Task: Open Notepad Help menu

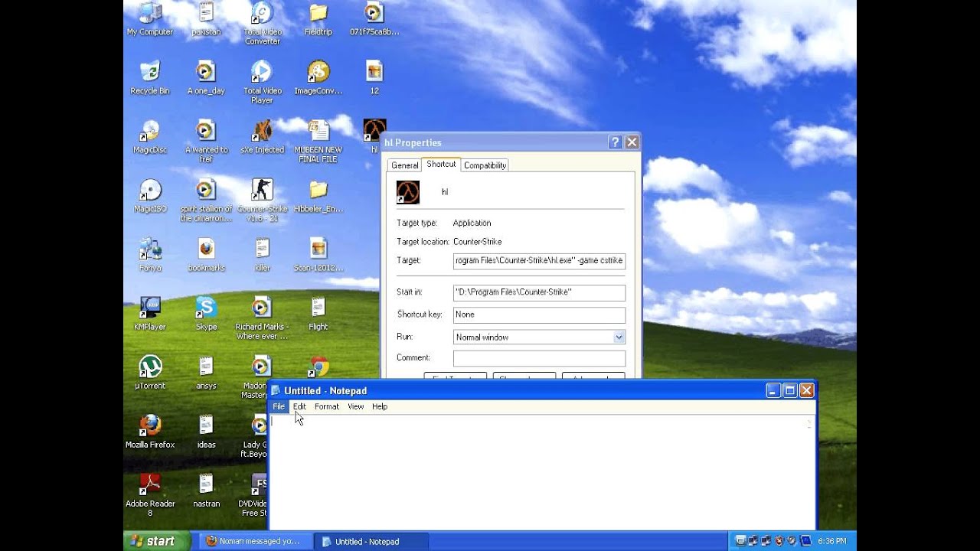Action: coord(380,406)
